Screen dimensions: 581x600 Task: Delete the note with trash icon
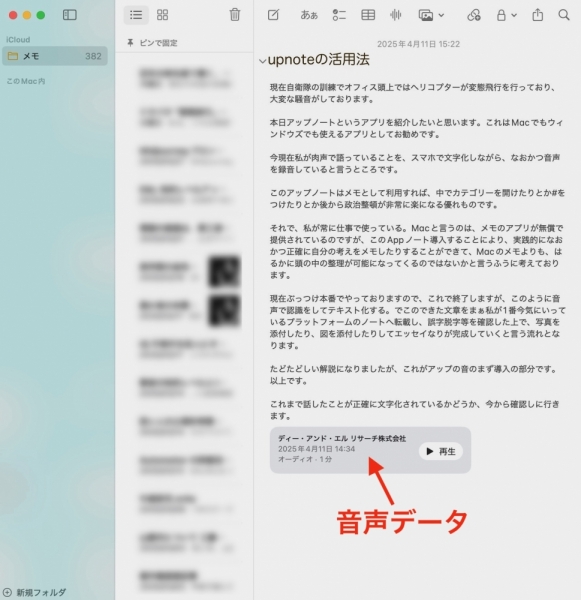click(235, 15)
